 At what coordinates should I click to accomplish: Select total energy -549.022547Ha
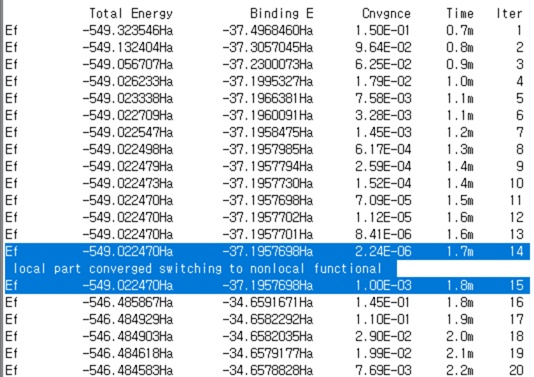(x=128, y=132)
